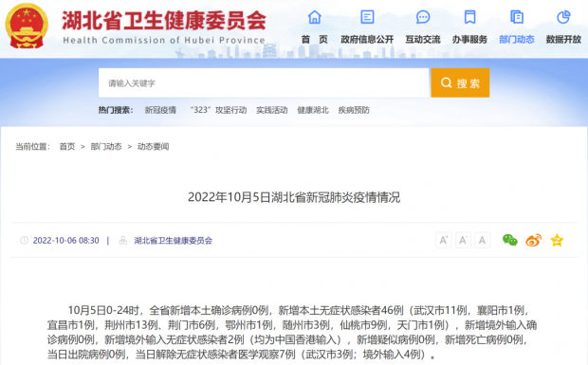Select hot search 健康湖北
This screenshot has width=588, height=365.
(x=313, y=110)
